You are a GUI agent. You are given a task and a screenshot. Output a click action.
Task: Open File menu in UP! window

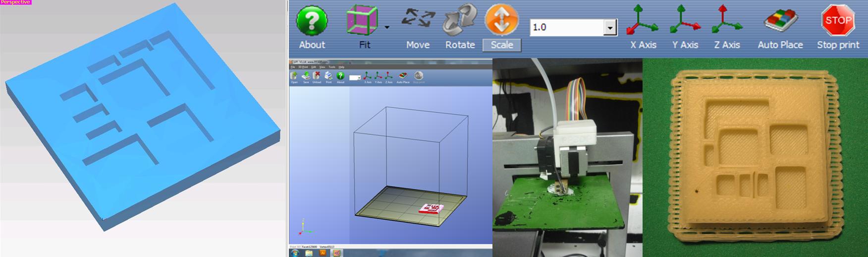293,67
